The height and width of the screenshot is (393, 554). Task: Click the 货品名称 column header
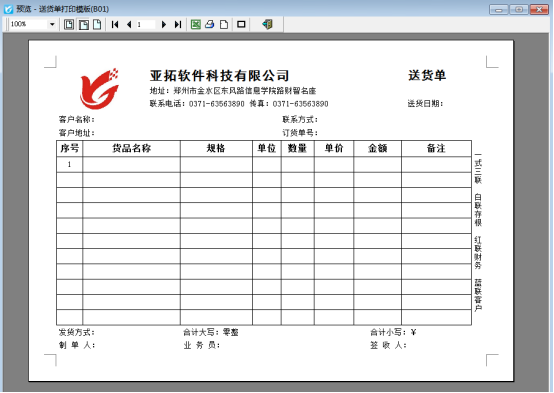coord(131,148)
